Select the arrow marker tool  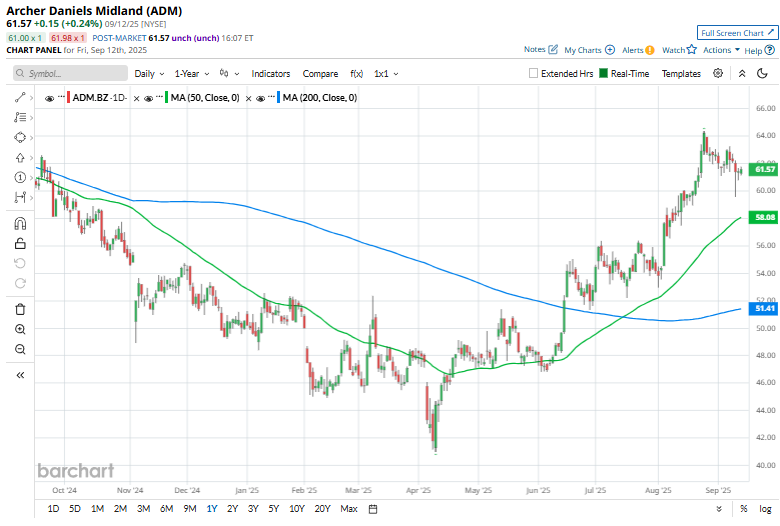[x=20, y=158]
